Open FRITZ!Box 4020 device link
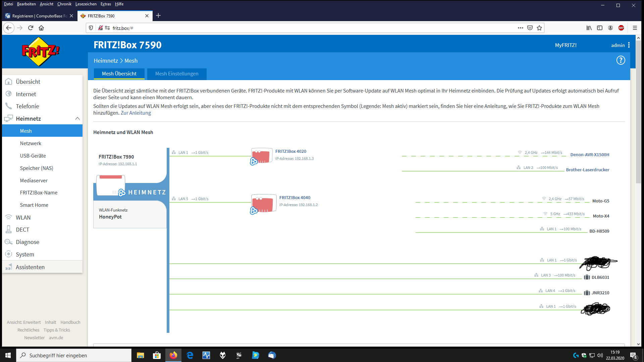The image size is (644, 362). (291, 152)
